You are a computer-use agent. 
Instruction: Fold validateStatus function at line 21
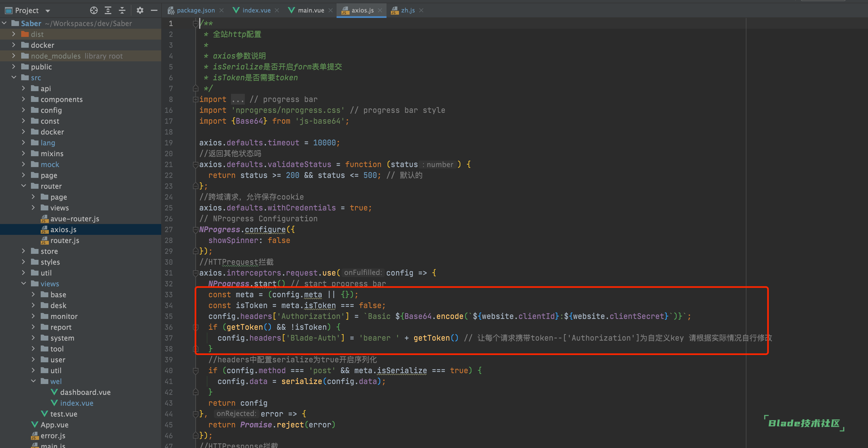tap(195, 164)
